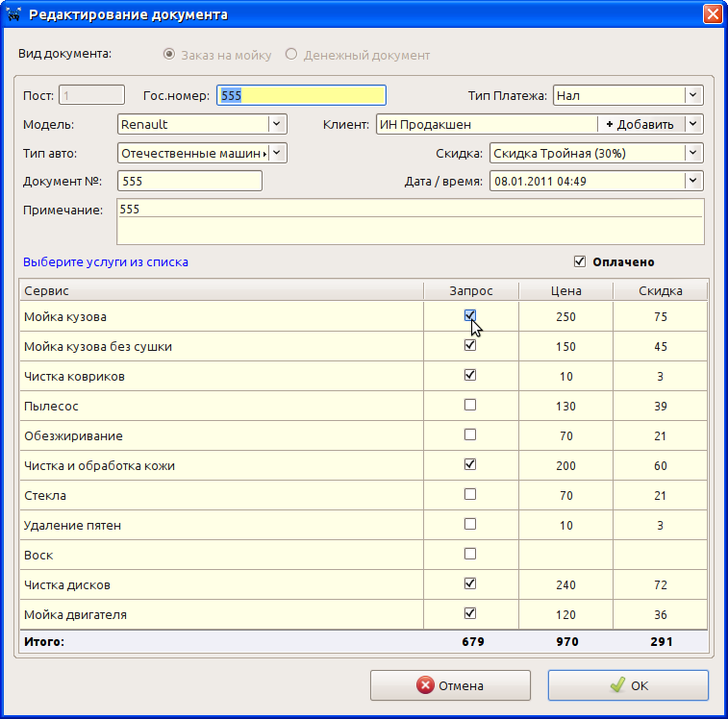Enable the Стекла service checkbox

[x=470, y=494]
